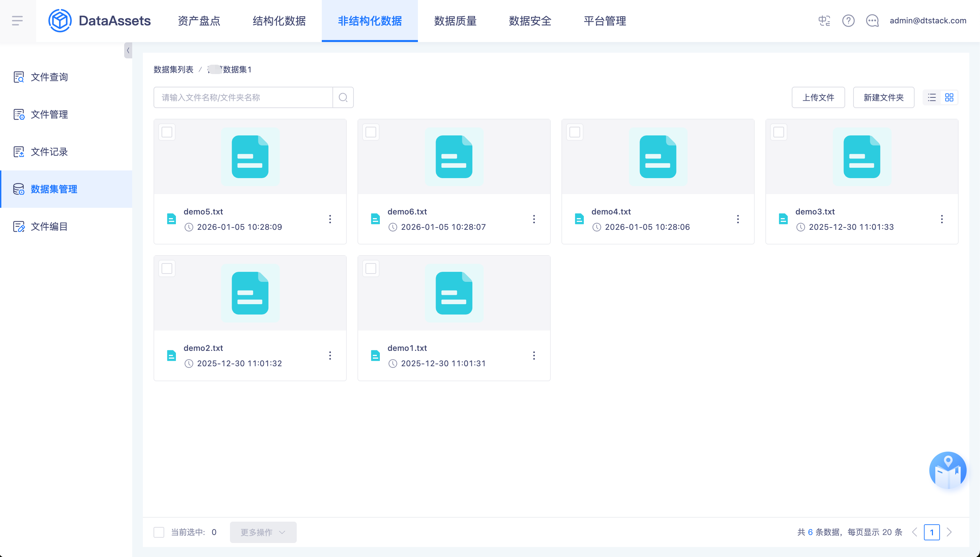This screenshot has width=980, height=557.
Task: Collapse the left sidebar panel
Action: [128, 50]
